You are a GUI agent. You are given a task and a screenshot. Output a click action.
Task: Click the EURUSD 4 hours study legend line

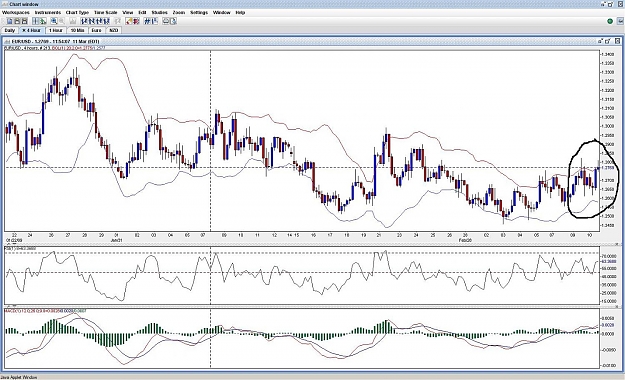55,48
